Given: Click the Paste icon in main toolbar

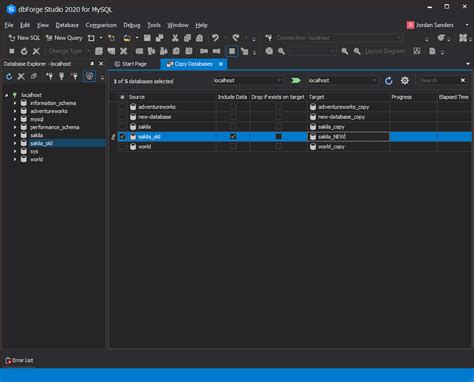Looking at the screenshot, I should [x=199, y=38].
